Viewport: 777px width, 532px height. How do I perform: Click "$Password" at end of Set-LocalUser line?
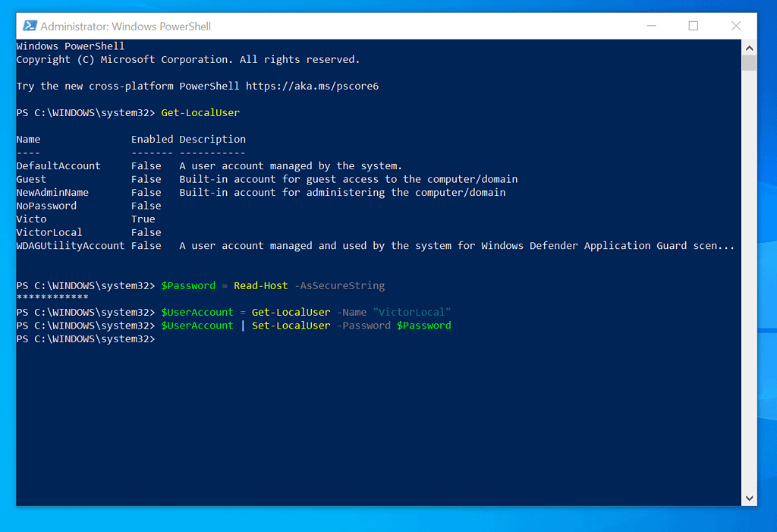click(424, 326)
